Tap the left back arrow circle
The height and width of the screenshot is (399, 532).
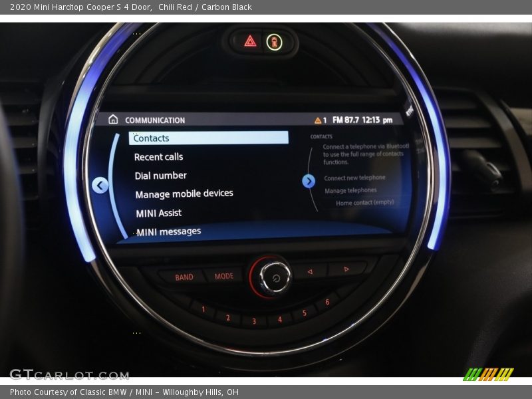100,186
